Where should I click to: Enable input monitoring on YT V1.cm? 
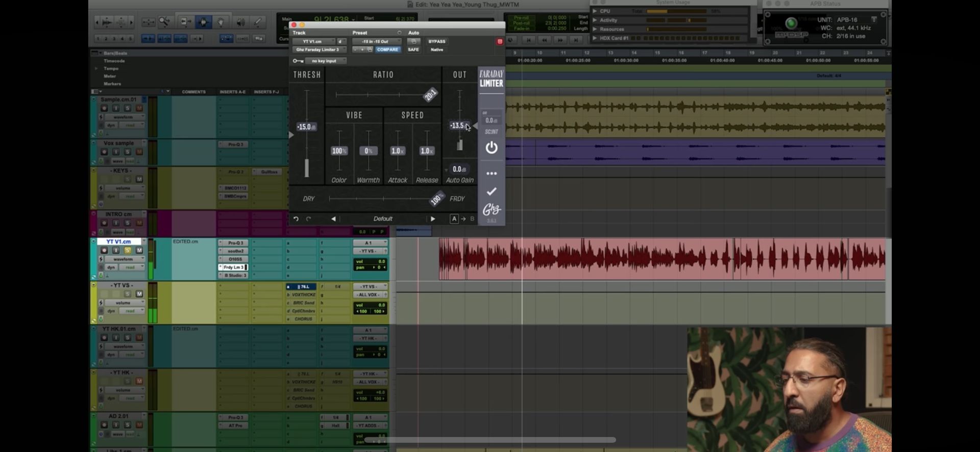pyautogui.click(x=116, y=250)
